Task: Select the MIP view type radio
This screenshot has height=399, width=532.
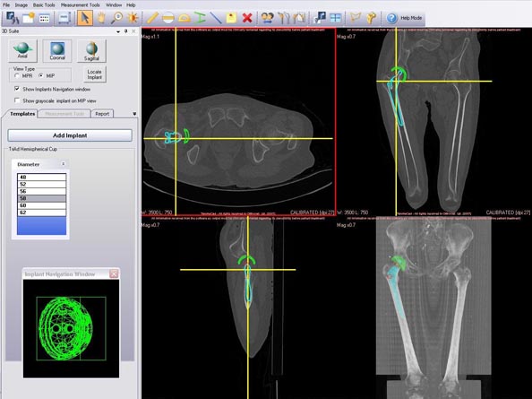Action: coord(41,76)
